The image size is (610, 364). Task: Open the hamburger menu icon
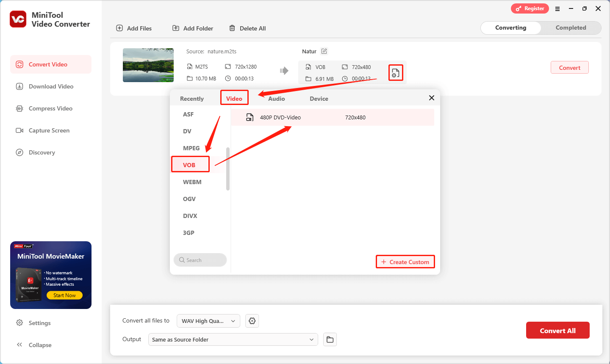pyautogui.click(x=557, y=8)
